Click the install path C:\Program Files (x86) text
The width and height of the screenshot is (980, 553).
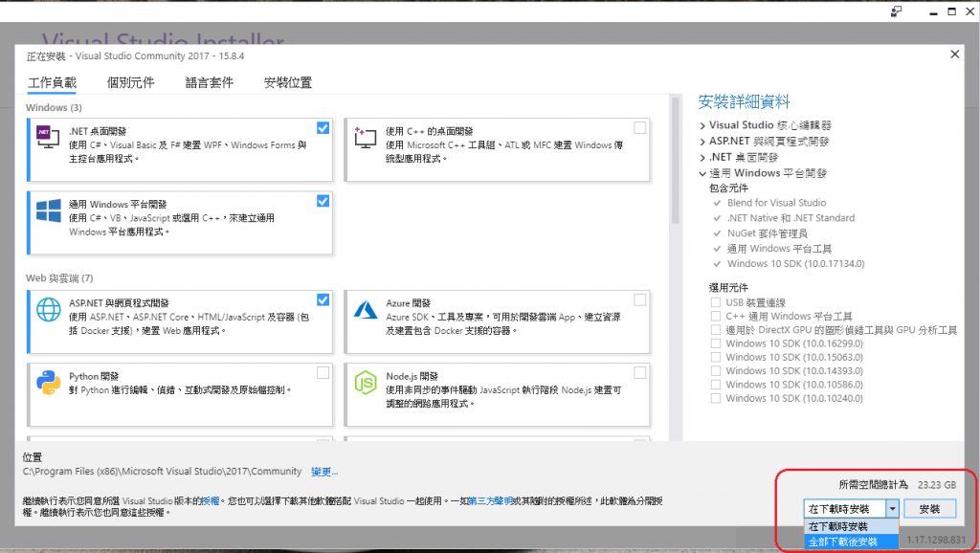click(x=163, y=472)
